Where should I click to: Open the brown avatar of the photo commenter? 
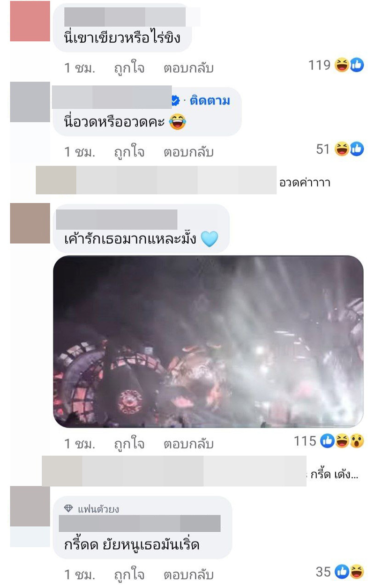pyautogui.click(x=30, y=223)
